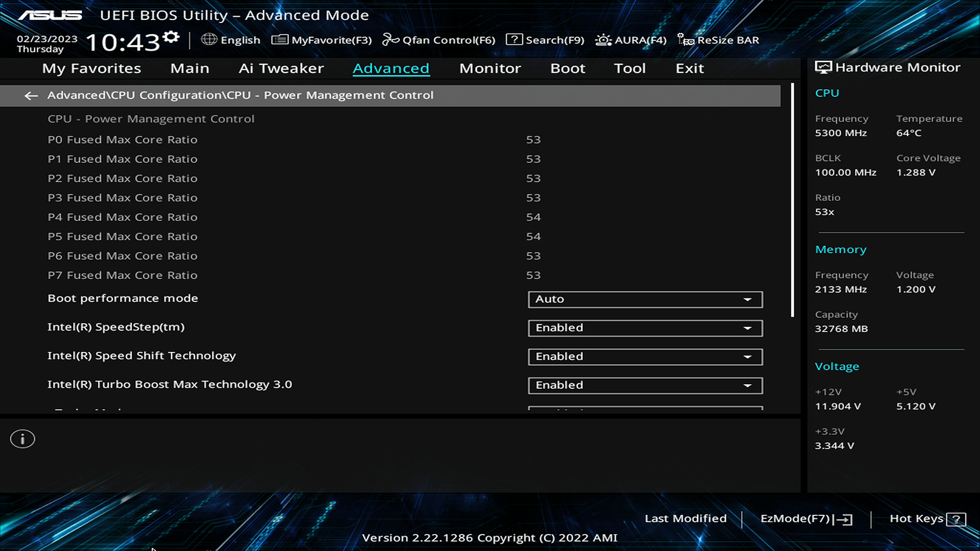980x551 pixels.
Task: Select P3 Fused Max Core Ratio row
Action: click(x=390, y=198)
